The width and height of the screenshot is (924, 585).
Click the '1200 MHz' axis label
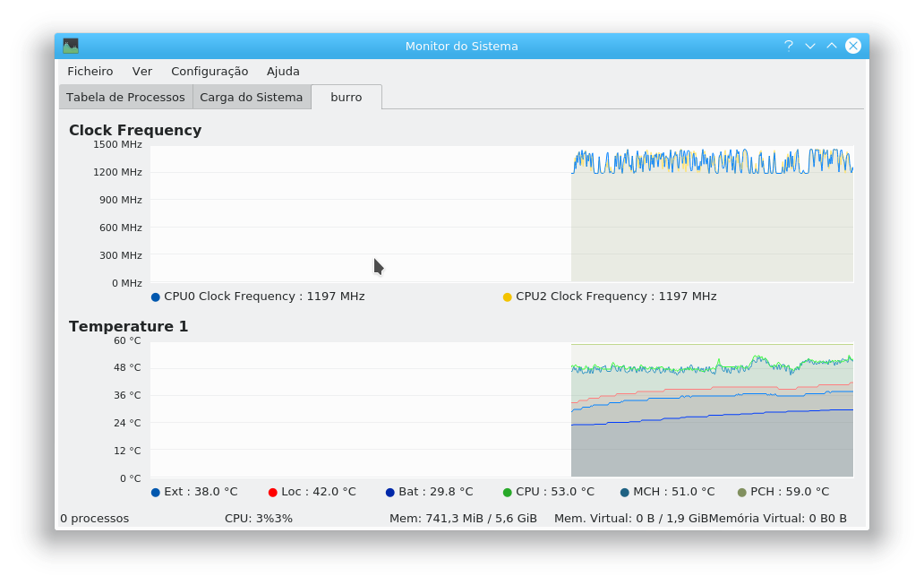click(117, 172)
